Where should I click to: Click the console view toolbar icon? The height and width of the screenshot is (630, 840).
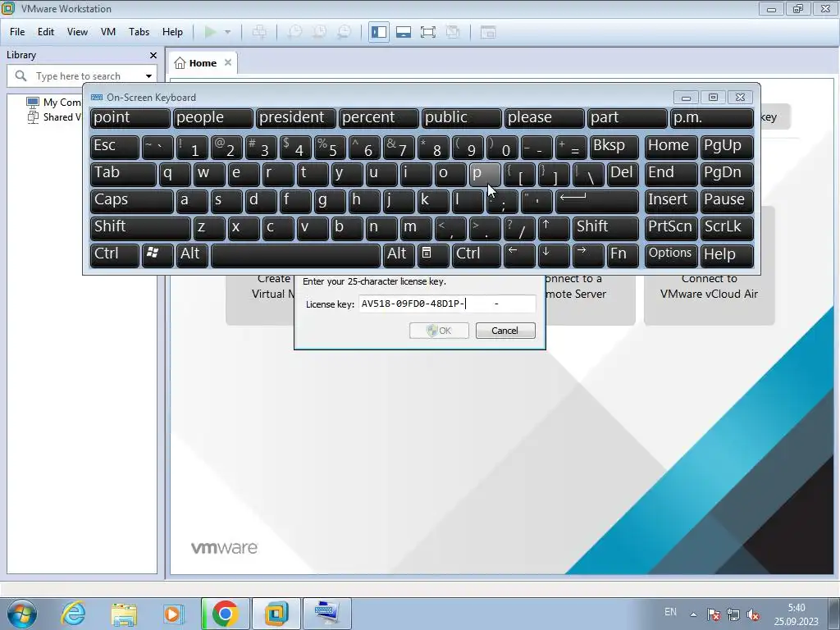[487, 32]
